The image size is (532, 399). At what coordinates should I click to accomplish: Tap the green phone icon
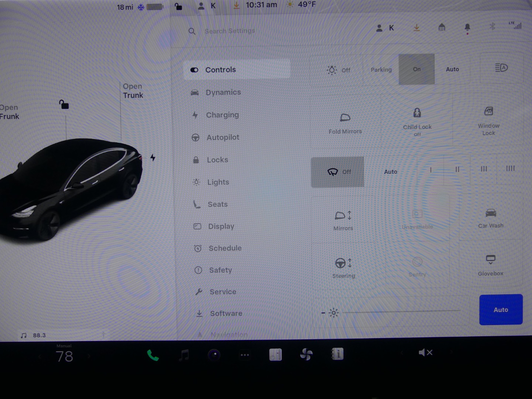153,355
